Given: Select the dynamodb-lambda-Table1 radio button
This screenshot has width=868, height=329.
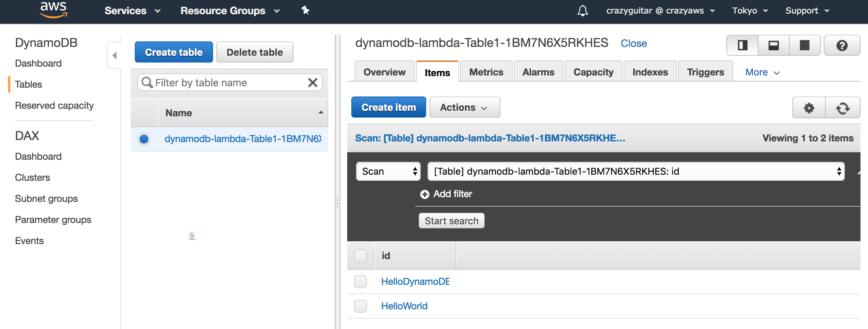Looking at the screenshot, I should 144,139.
